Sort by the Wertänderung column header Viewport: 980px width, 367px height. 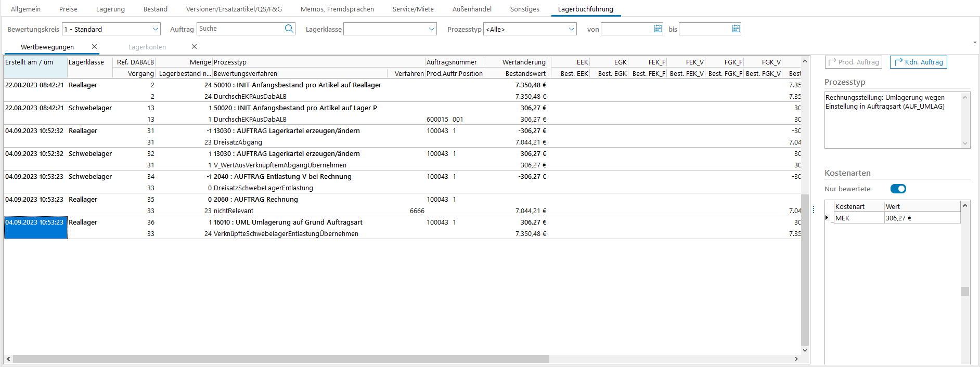point(523,62)
